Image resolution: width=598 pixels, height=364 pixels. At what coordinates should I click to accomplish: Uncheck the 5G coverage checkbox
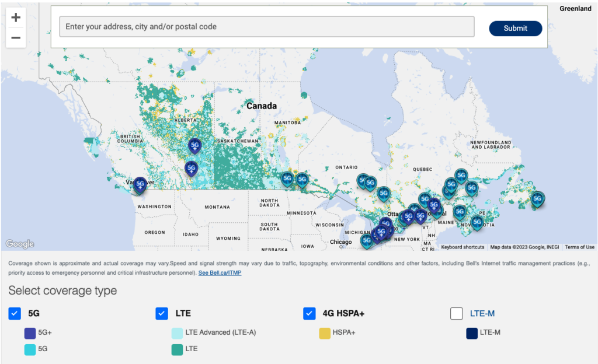coord(15,314)
